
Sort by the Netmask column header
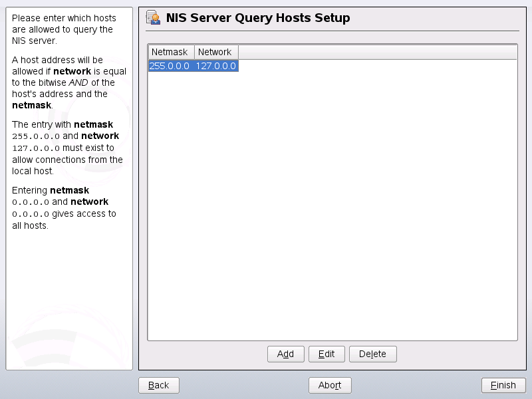(172, 52)
